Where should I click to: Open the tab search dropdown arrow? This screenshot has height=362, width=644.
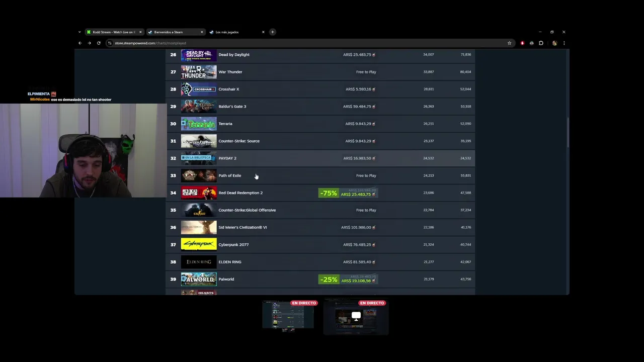tap(79, 32)
